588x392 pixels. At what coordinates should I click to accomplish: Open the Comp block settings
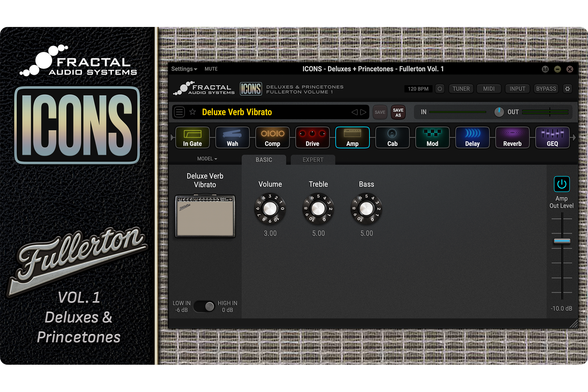point(272,138)
